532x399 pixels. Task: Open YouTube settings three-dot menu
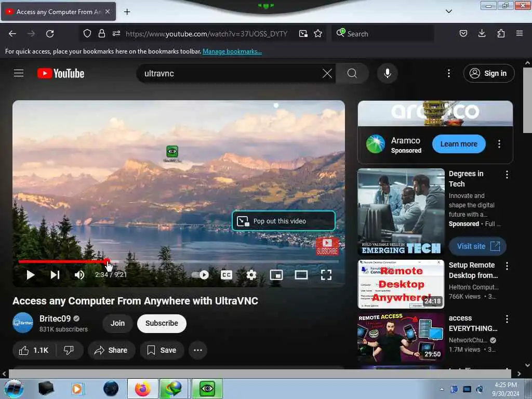[x=448, y=73]
